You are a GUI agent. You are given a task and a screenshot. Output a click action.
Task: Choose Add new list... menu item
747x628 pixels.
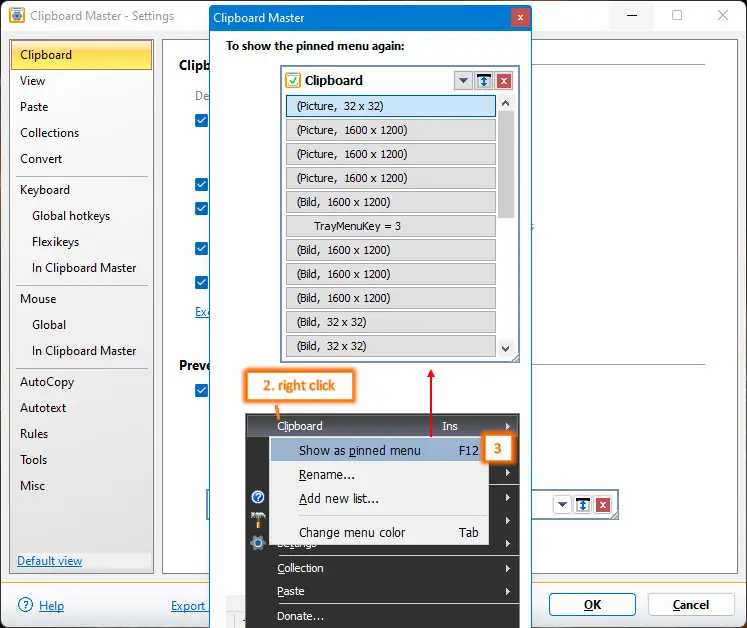click(379, 498)
